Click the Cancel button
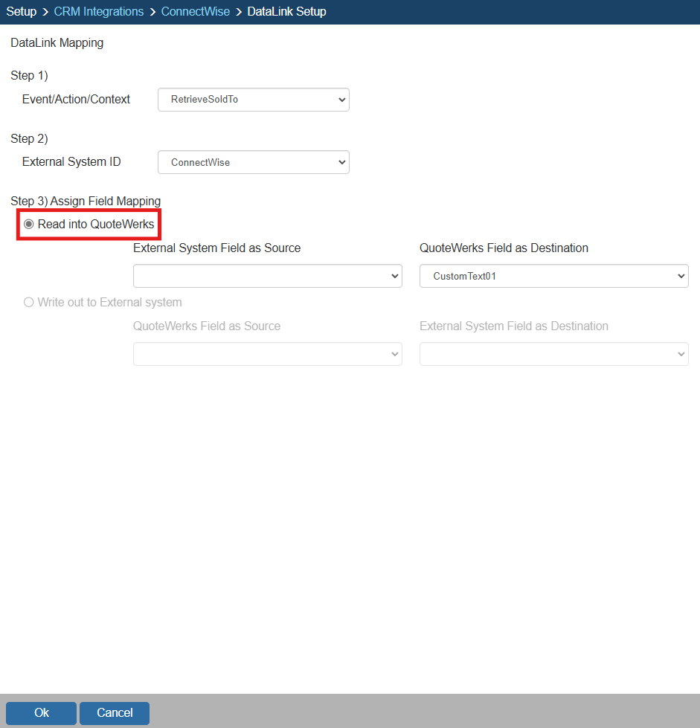Viewport: 700px width, 728px height. point(115,712)
